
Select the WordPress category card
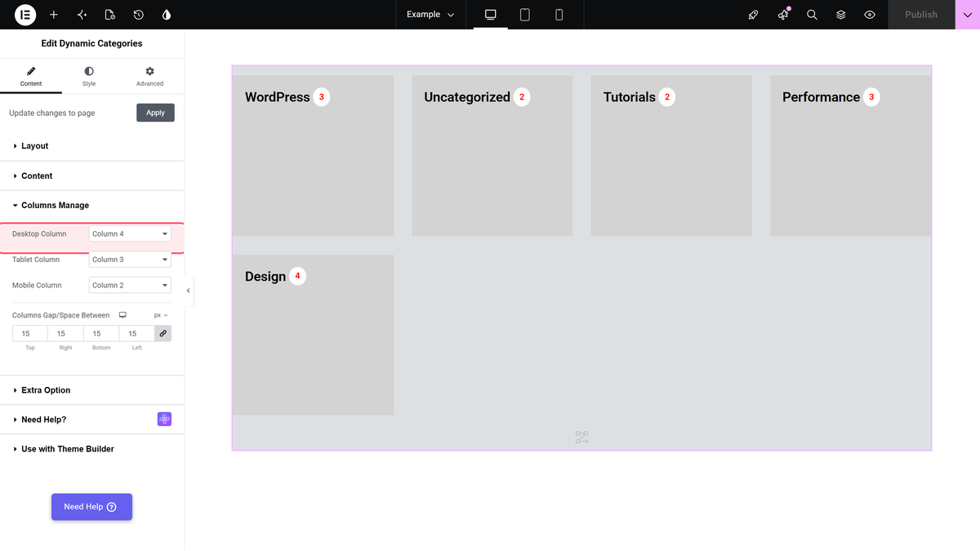click(x=313, y=156)
